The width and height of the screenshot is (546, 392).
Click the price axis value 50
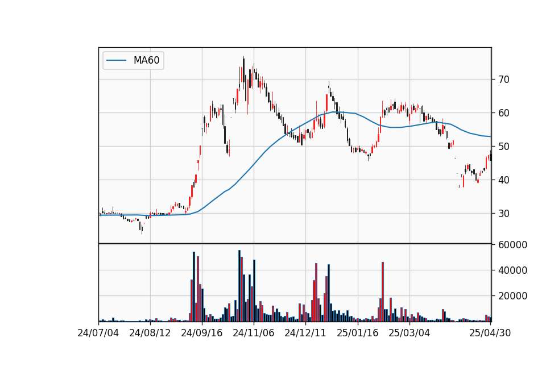point(504,147)
